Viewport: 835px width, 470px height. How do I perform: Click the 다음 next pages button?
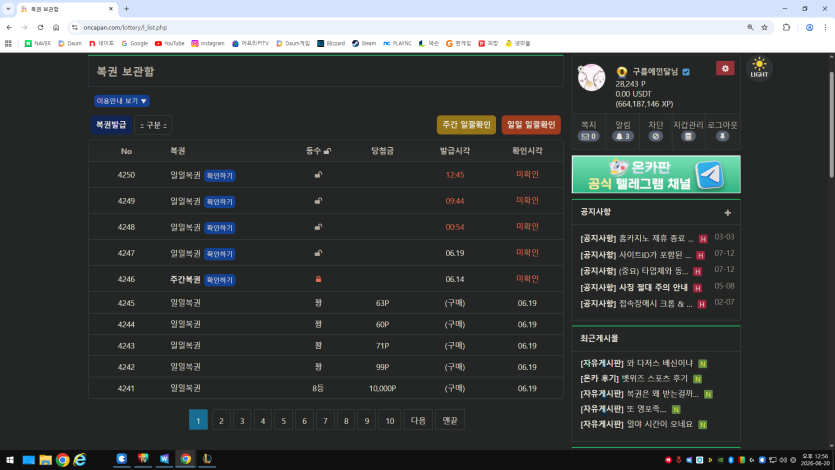pyautogui.click(x=418, y=420)
